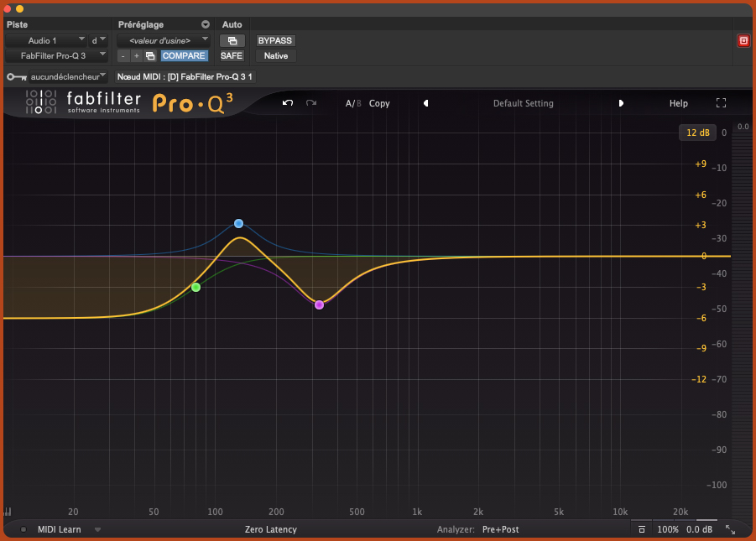Screen dimensions: 756x541
Task: Expand the MIDI Learn dropdown arrow
Action: tap(97, 529)
